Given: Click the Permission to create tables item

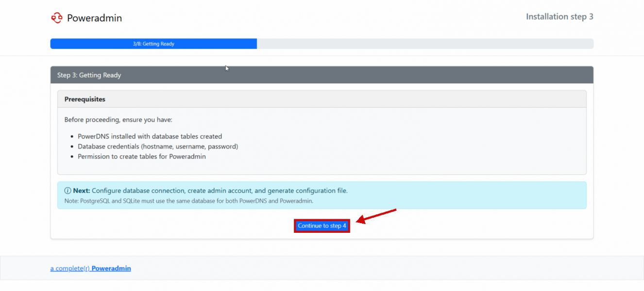Looking at the screenshot, I should (x=141, y=157).
